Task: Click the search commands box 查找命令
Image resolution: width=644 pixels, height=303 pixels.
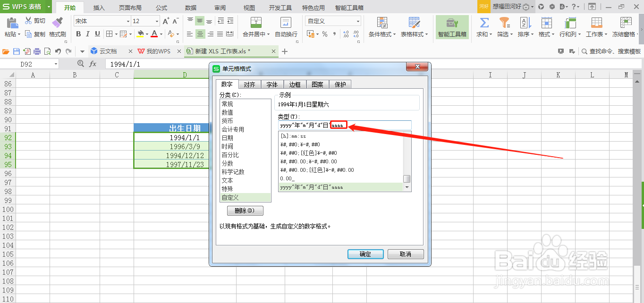Action: pos(610,51)
